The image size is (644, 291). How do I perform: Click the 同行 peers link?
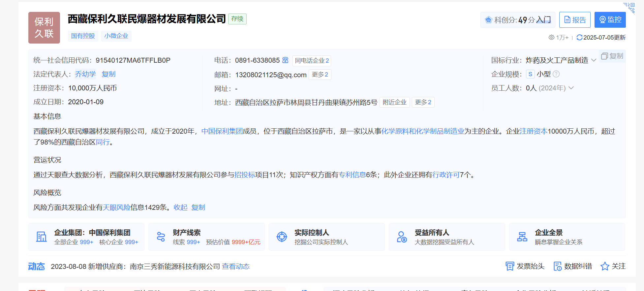tap(103, 142)
